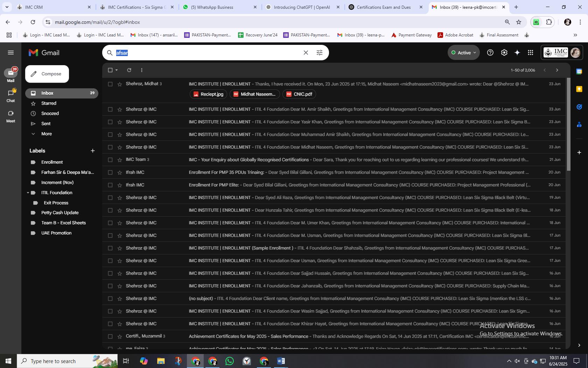This screenshot has height=368, width=588.
Task: Open Chrome extensions puzzle icon
Action: click(549, 22)
